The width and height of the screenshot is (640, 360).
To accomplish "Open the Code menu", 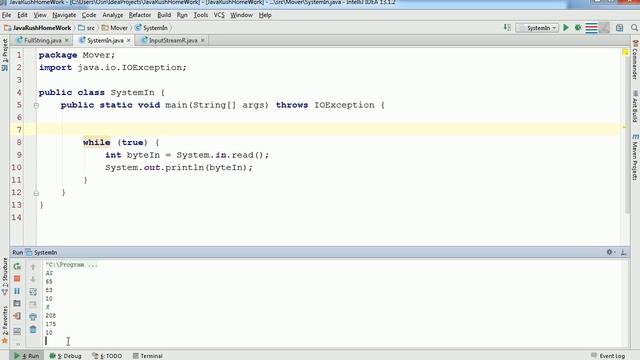I will (x=89, y=15).
